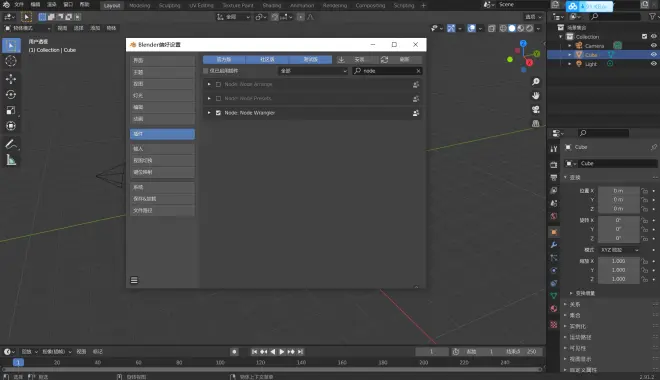
Task: Hide the Light with its eye icon
Action: [654, 64]
